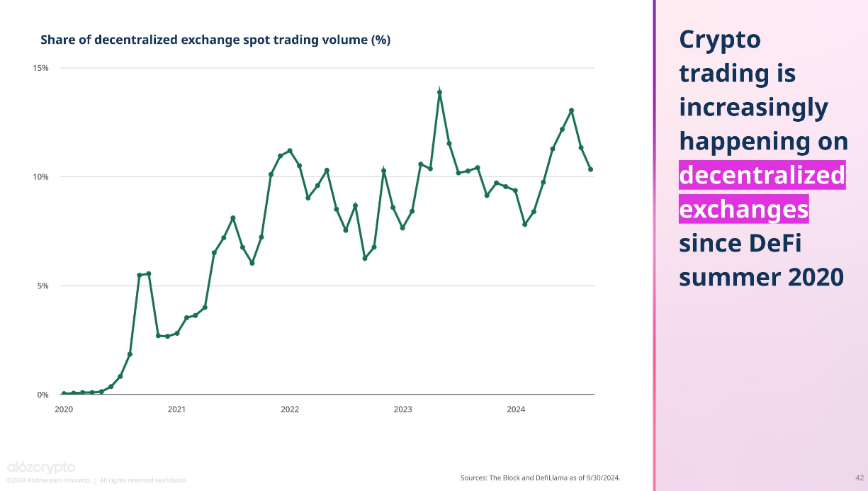Screen dimensions: 868x491
Task: Click the 0% y-axis label
Action: (43, 395)
